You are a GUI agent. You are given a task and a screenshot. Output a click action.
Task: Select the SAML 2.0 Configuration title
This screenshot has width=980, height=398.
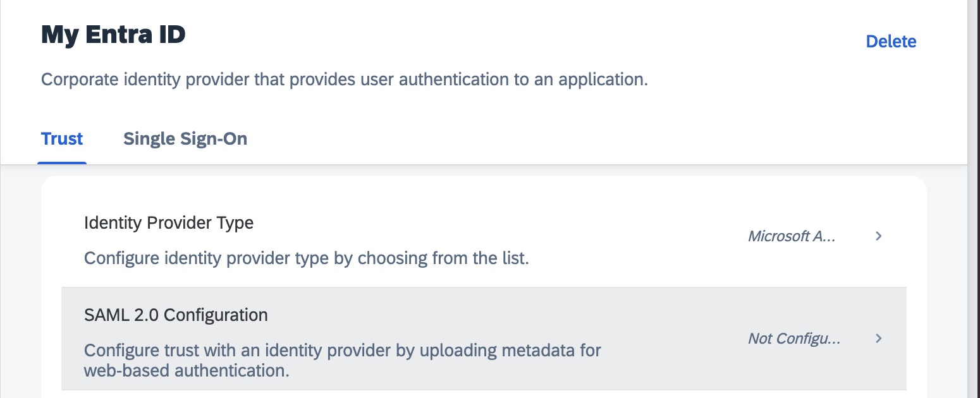(x=176, y=315)
